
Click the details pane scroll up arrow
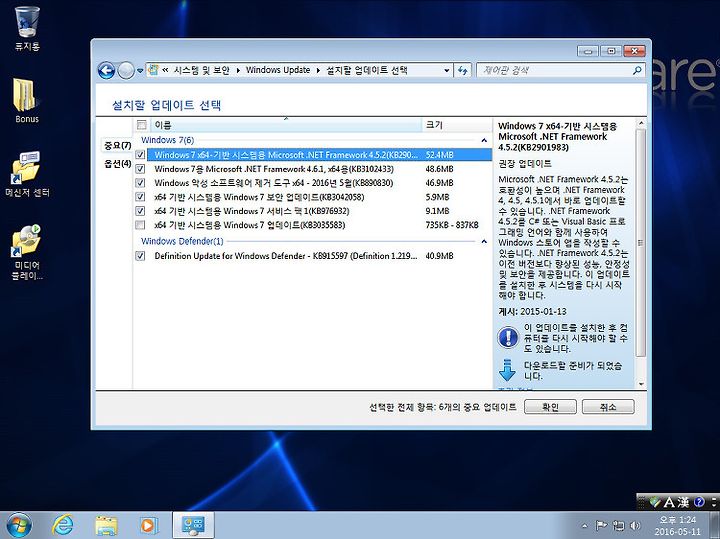point(641,124)
